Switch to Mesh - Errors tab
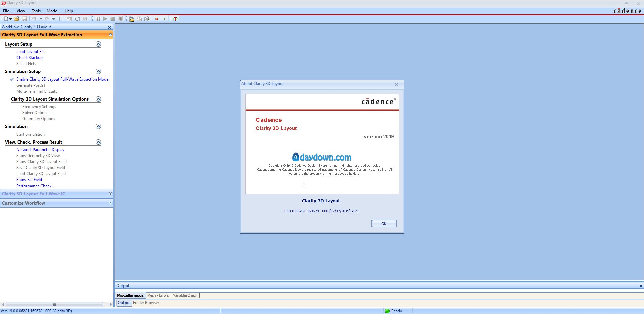Viewport: 644px width, 314px height. (158, 295)
